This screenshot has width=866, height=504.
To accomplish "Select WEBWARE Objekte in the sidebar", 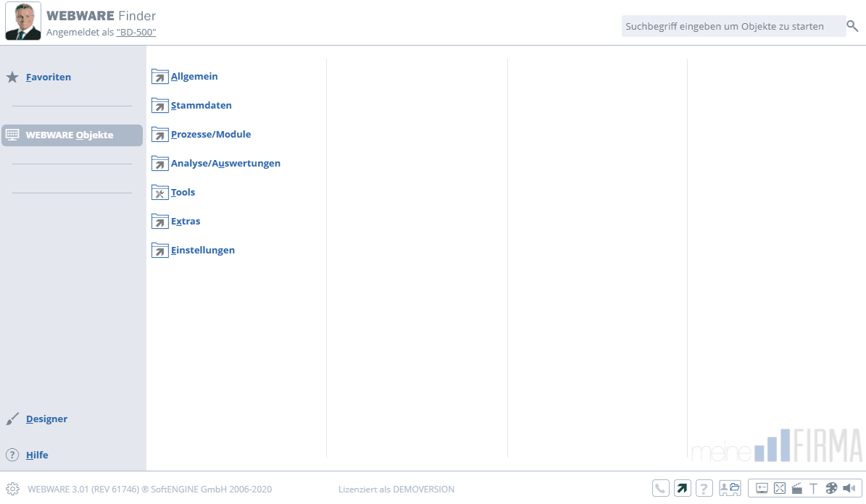I will (70, 135).
